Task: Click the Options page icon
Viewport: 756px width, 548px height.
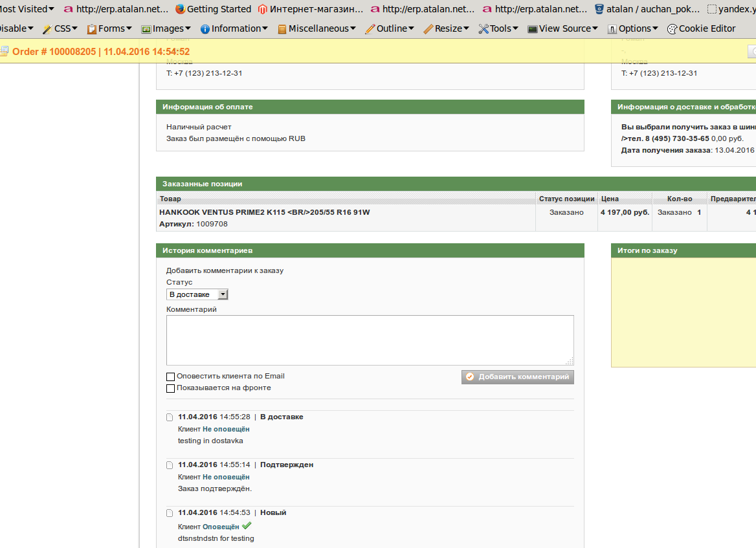Action: point(612,29)
